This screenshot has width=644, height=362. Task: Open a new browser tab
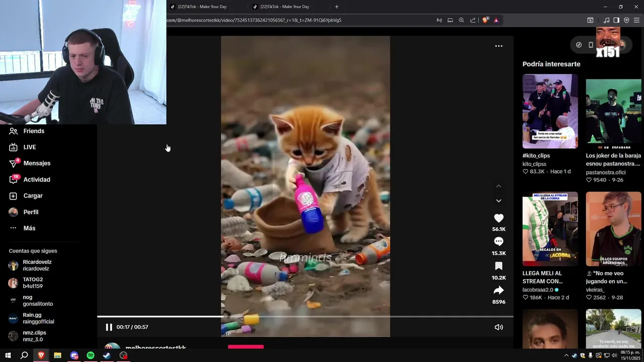pos(337,7)
